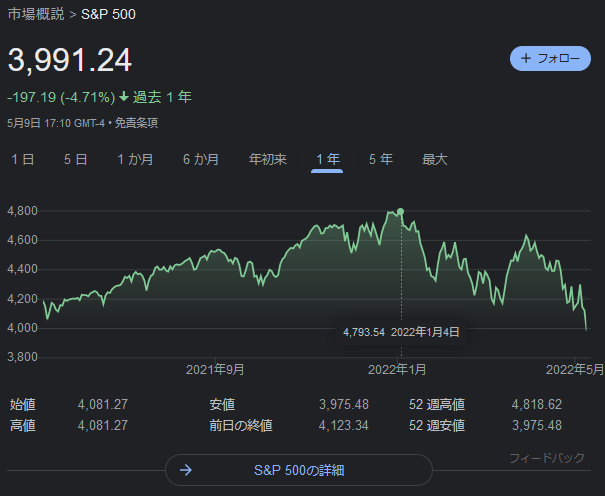Click the 前日の終値 value 4,123.34

click(343, 425)
